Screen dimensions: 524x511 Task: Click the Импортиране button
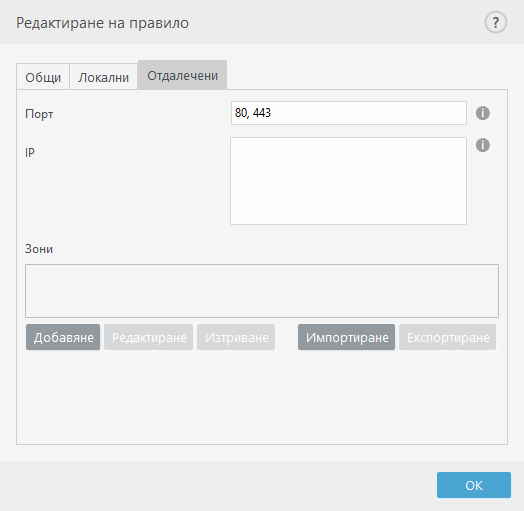pyautogui.click(x=347, y=337)
